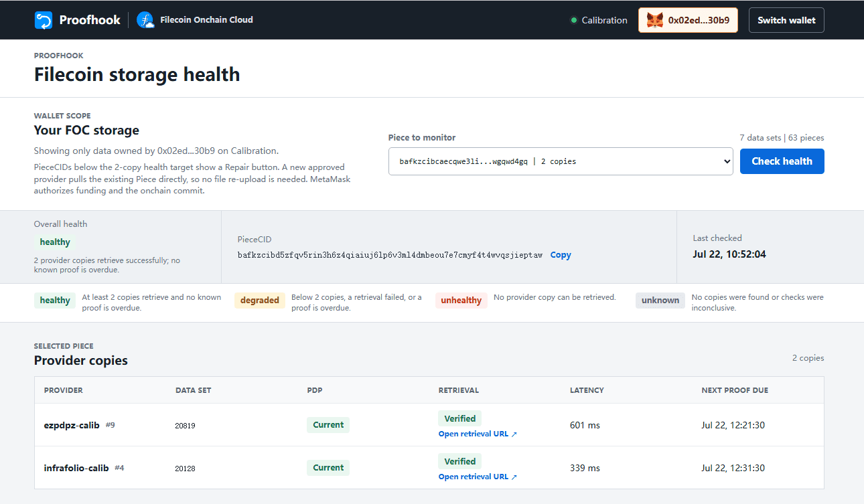Click the 0x02ed...30b9 wallet address button
Screen dimensions: 864x504
tap(688, 20)
